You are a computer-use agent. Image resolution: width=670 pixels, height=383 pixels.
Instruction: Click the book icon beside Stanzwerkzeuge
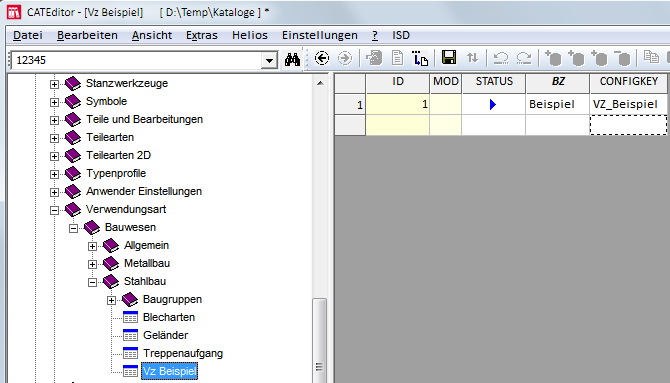[x=73, y=83]
